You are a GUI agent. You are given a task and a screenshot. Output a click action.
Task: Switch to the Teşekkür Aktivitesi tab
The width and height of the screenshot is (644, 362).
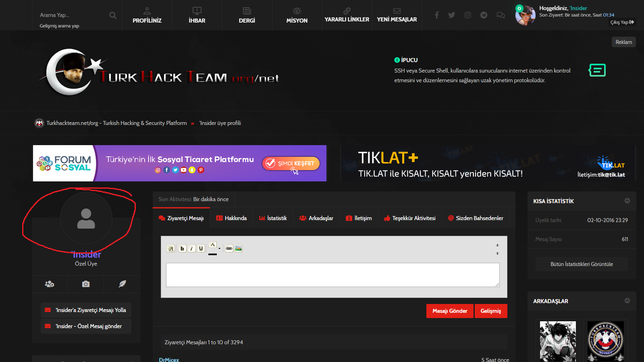(x=410, y=218)
